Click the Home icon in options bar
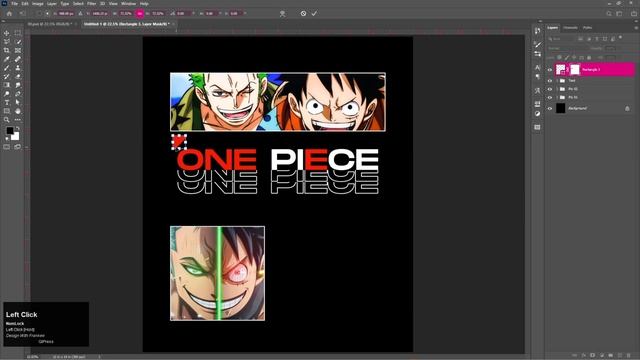 click(9, 13)
